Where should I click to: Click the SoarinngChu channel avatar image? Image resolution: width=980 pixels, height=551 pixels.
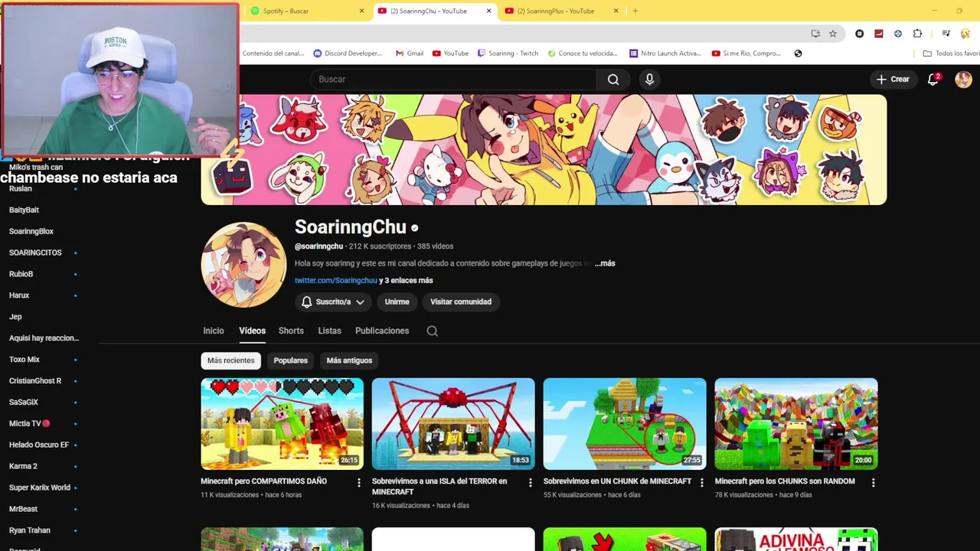(243, 265)
